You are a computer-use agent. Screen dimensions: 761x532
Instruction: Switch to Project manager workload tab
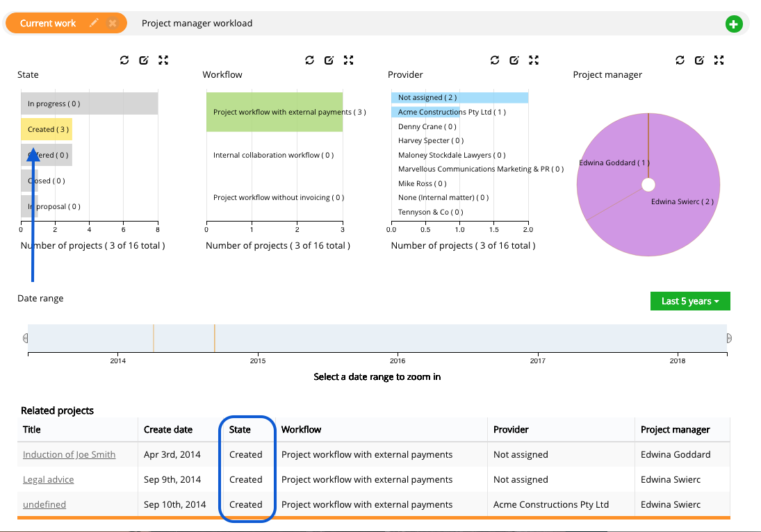point(197,23)
